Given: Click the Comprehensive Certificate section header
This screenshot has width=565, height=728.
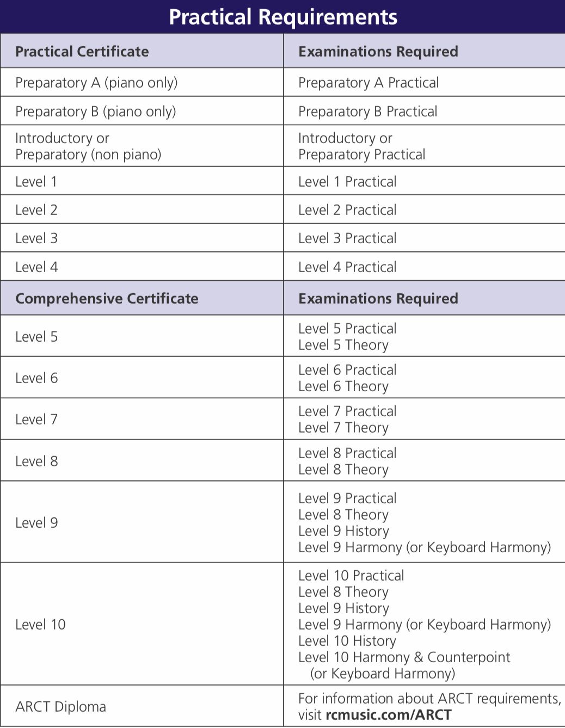Looking at the screenshot, I should coord(142,298).
